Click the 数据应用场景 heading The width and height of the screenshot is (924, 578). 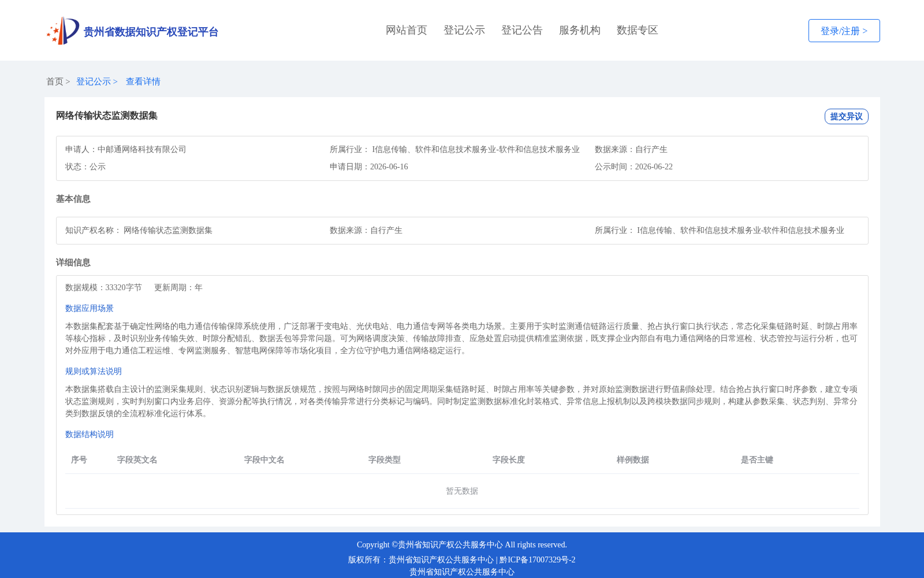pyautogui.click(x=90, y=308)
